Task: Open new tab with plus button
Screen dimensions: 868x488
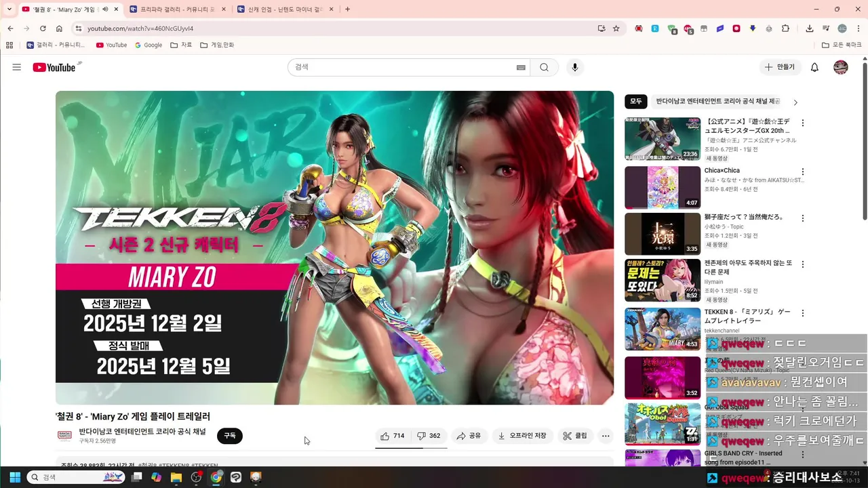Action: coord(347,9)
